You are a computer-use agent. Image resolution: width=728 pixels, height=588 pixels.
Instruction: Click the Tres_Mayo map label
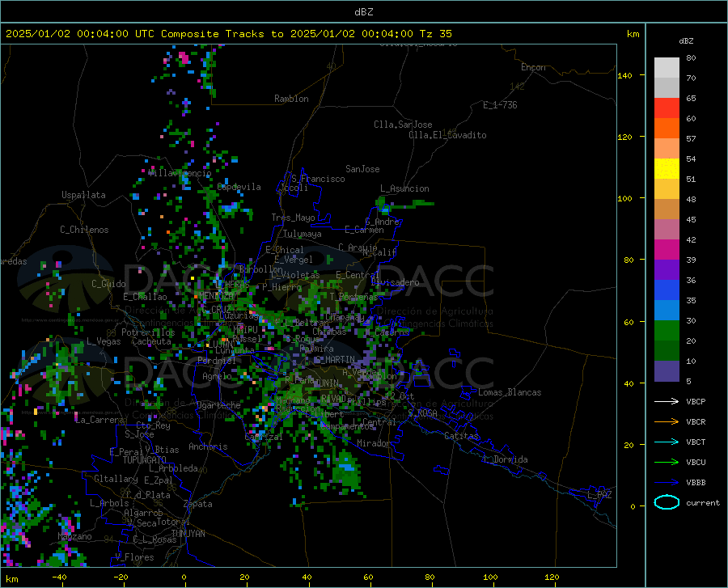click(293, 218)
